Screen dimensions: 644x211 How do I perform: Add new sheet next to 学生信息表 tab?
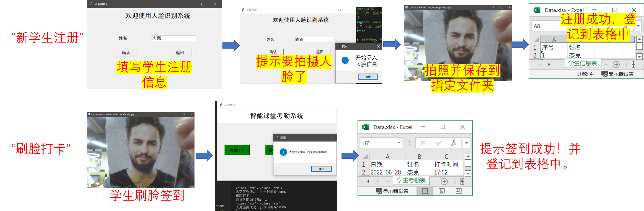[x=616, y=64]
